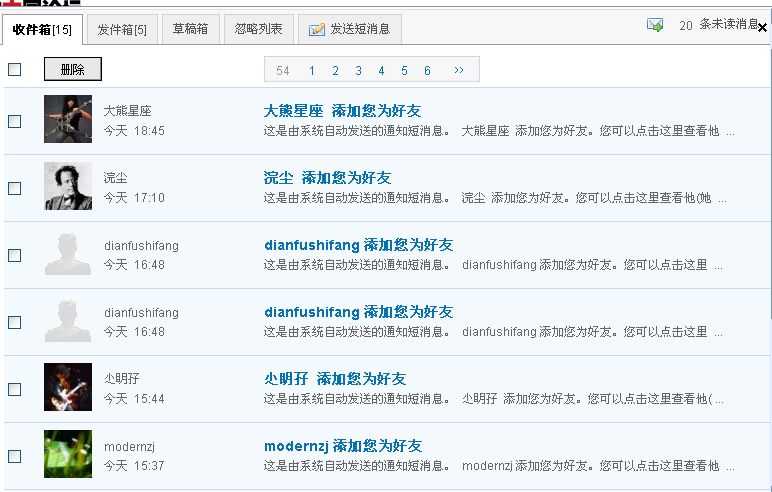Click sender name modernzj

pyautogui.click(x=129, y=447)
